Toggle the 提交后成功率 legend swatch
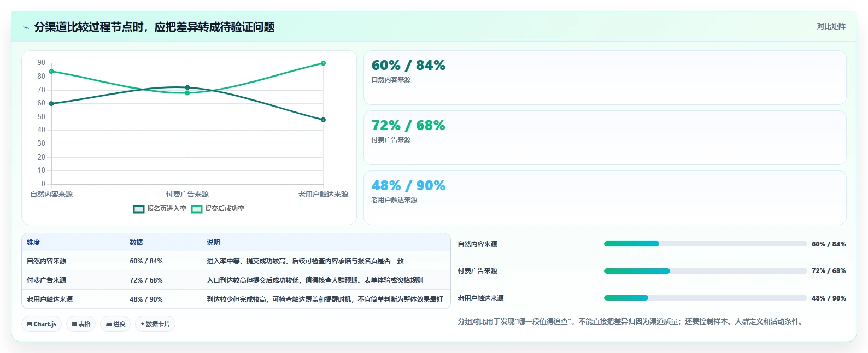Viewport: 868px width, 353px height. (197, 209)
